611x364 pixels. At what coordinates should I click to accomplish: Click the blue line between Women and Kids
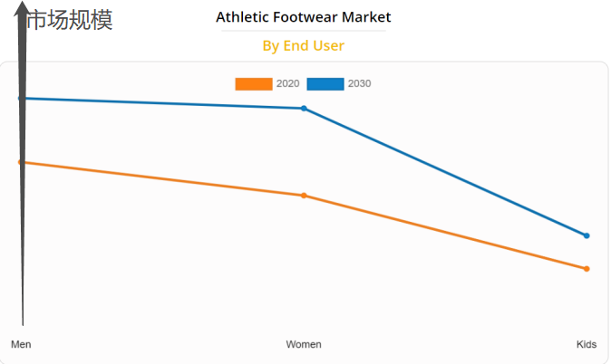(445, 172)
